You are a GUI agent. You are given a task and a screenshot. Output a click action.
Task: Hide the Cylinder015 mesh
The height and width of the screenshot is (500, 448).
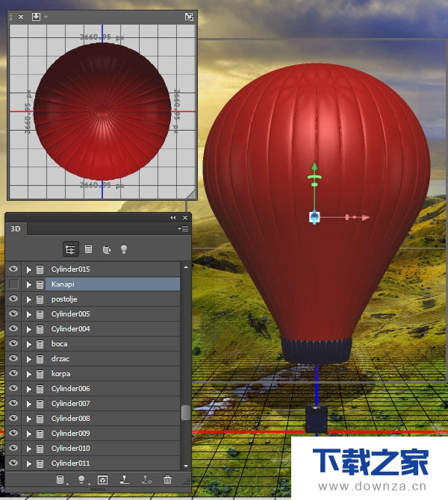coord(13,269)
